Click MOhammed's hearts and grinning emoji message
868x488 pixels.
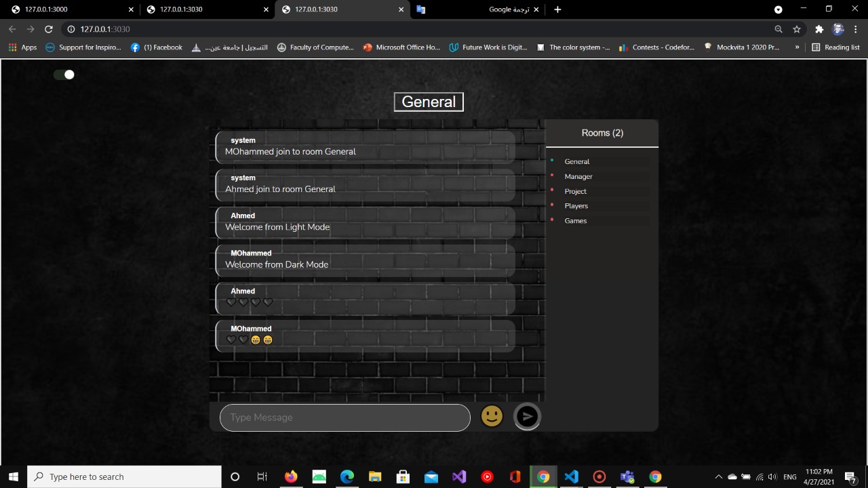[x=366, y=335]
